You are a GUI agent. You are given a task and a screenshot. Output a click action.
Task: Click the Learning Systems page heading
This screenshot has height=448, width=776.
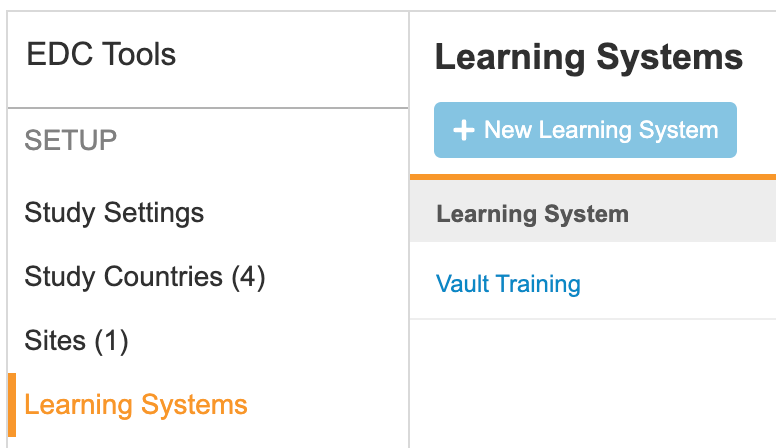589,58
